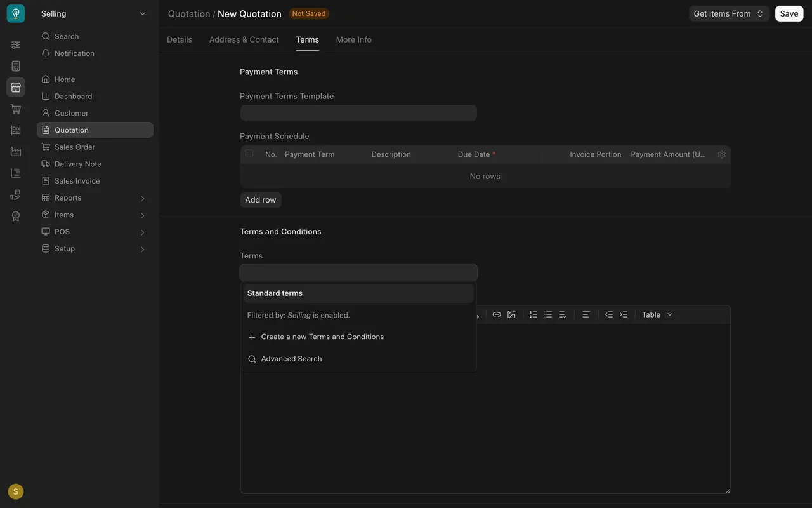This screenshot has width=812, height=508.
Task: Open the Manufacturing factory rail icon
Action: [16, 152]
